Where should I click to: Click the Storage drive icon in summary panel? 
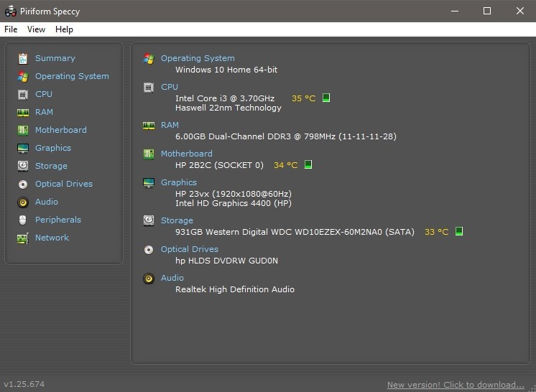[x=149, y=220]
